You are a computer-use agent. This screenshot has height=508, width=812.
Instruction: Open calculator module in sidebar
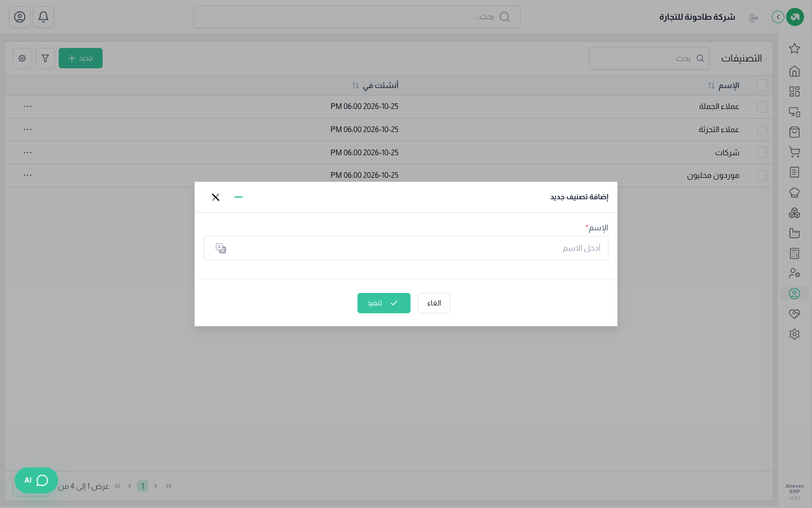(x=795, y=253)
